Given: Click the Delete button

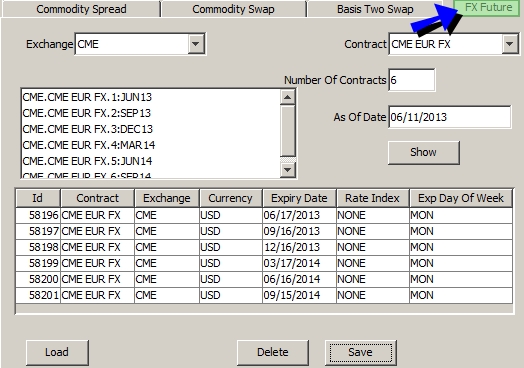Looking at the screenshot, I should tap(273, 352).
